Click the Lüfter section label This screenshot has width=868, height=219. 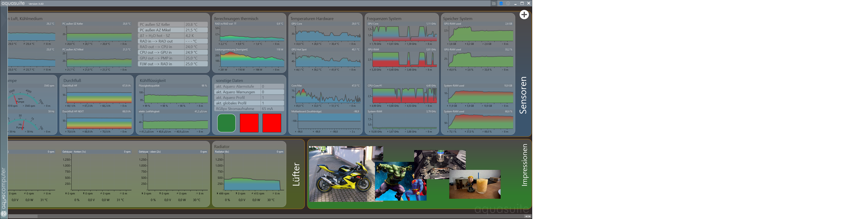296,174
